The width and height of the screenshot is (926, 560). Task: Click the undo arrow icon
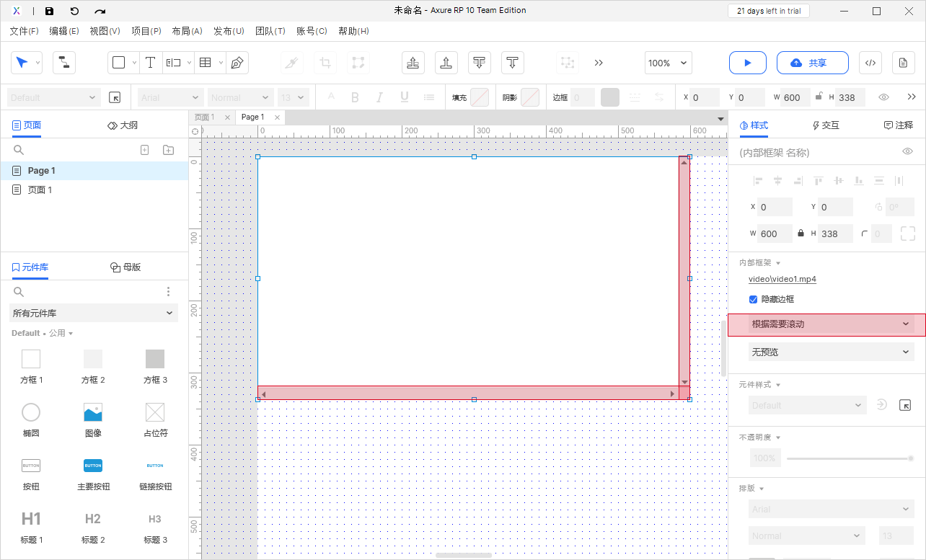(74, 11)
